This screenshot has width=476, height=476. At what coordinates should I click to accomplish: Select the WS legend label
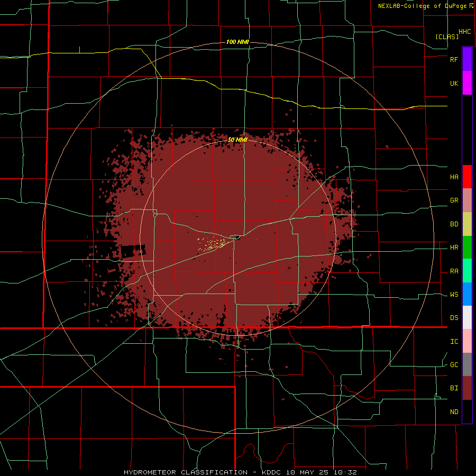coord(454,295)
